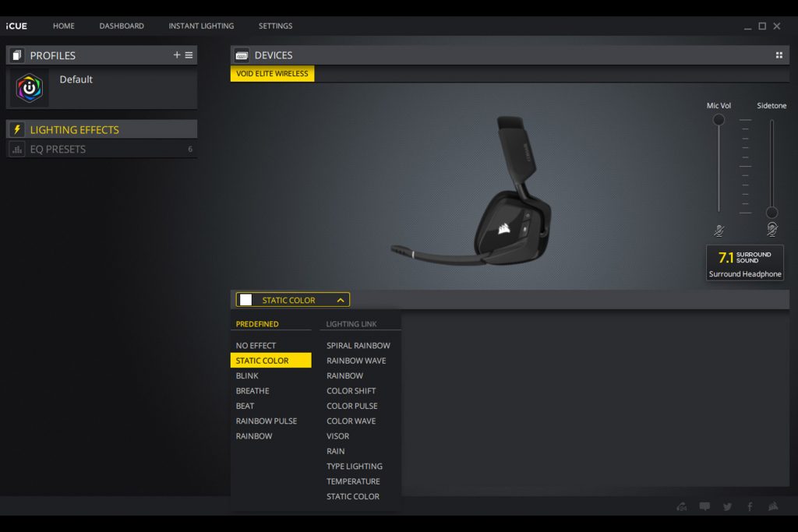
Task: Choose highlighted Static Color predefined effect
Action: 270,361
